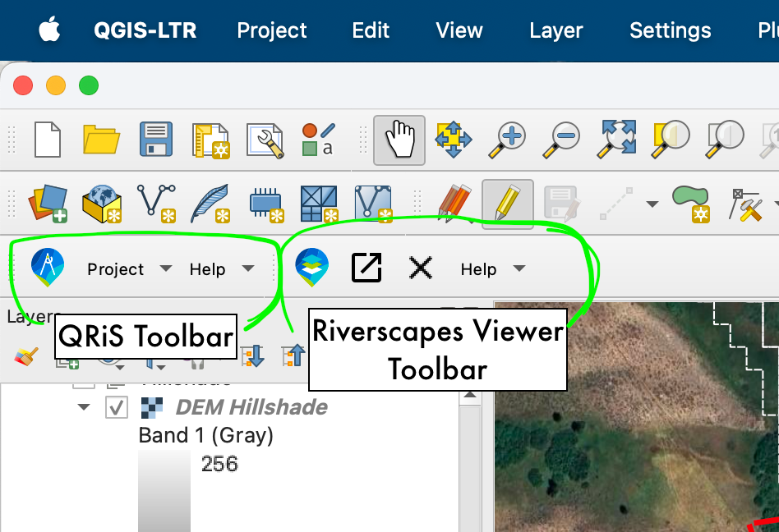The height and width of the screenshot is (532, 779).
Task: Open the QGIS-LTR application menu
Action: click(x=145, y=30)
